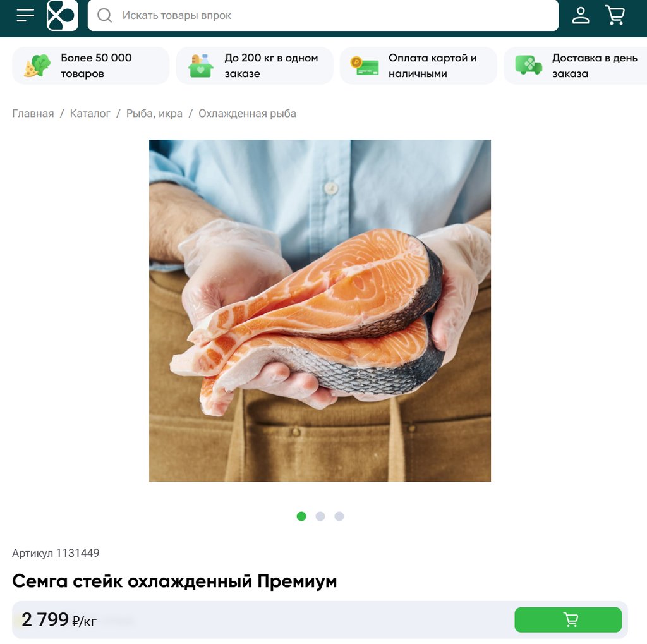Click the grocery box order icon
Viewport: 647px width, 644px height.
click(x=200, y=66)
